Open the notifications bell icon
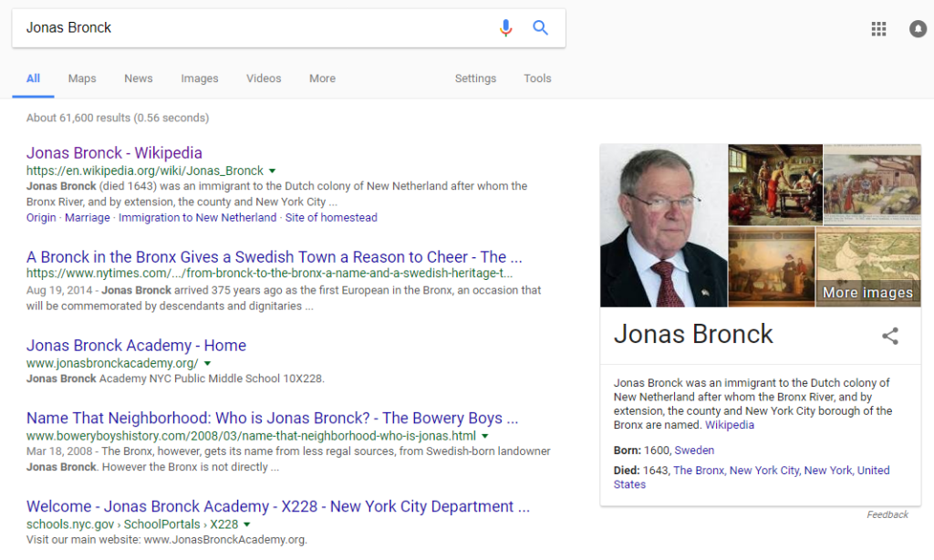The width and height of the screenshot is (934, 560). [918, 29]
